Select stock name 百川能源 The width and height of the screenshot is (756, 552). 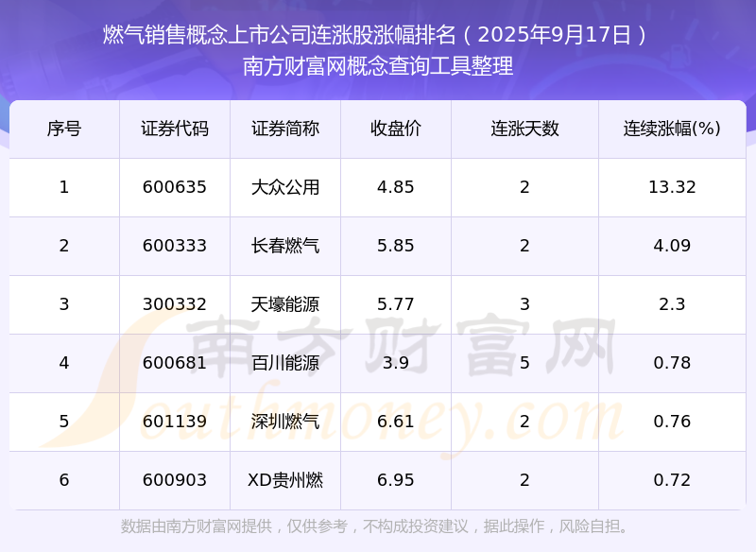[285, 363]
